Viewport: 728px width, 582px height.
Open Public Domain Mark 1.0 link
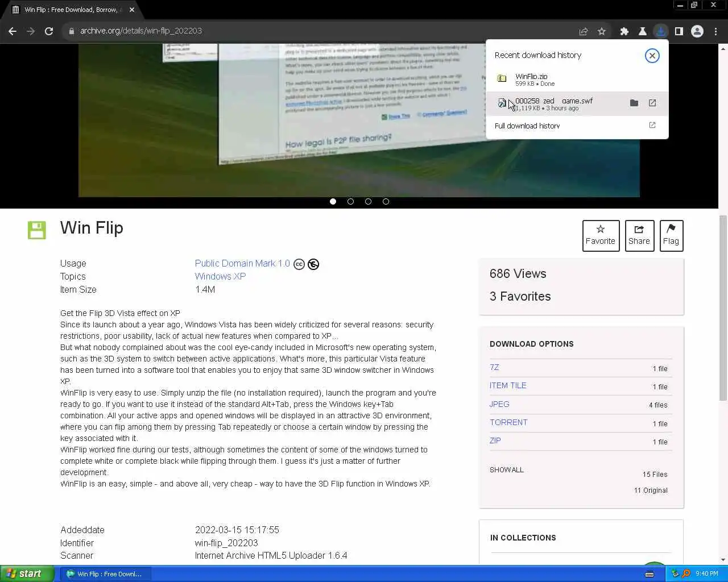(242, 264)
